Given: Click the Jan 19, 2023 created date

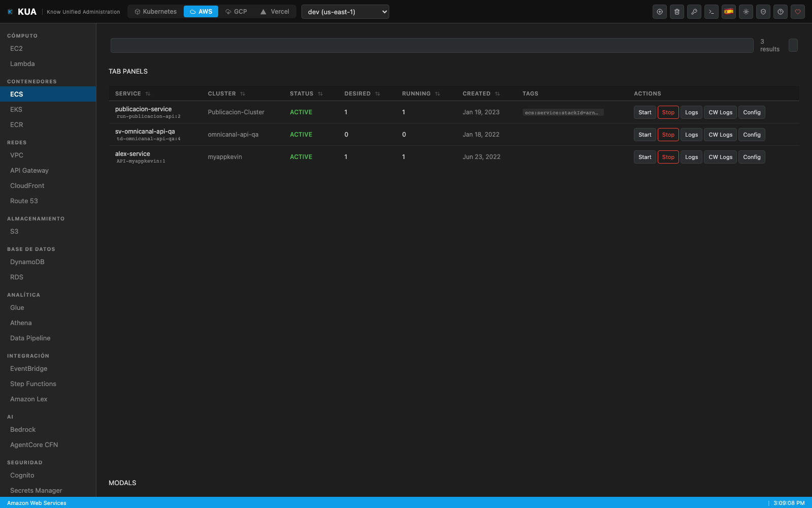Looking at the screenshot, I should (x=481, y=112).
